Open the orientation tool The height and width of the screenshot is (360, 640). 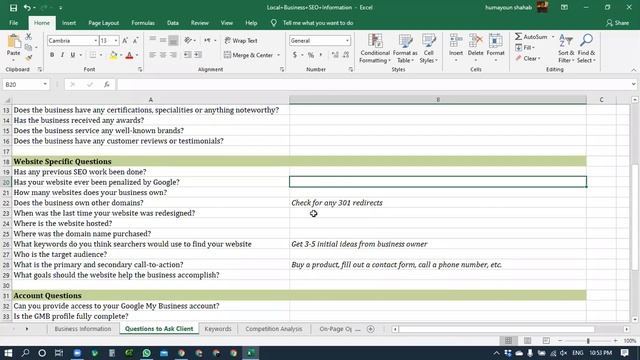(x=189, y=40)
